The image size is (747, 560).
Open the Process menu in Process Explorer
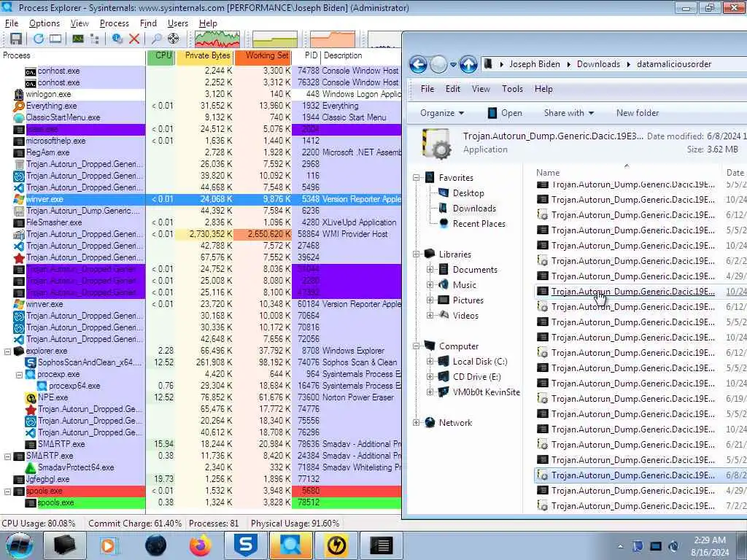point(115,23)
